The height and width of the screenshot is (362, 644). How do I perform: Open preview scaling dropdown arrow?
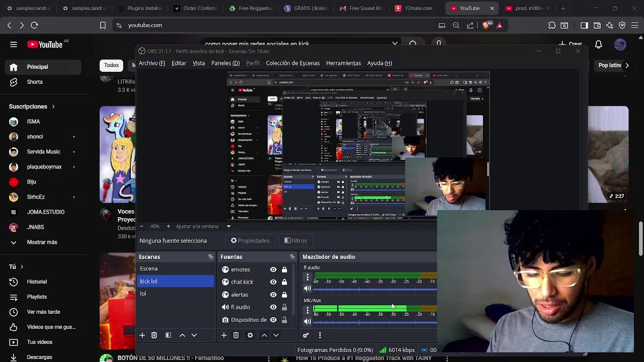pyautogui.click(x=228, y=226)
